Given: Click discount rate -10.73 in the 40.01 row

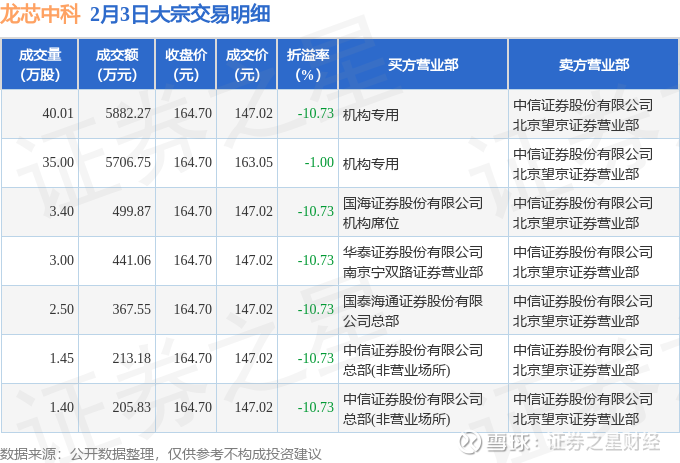Looking at the screenshot, I should point(316,114).
